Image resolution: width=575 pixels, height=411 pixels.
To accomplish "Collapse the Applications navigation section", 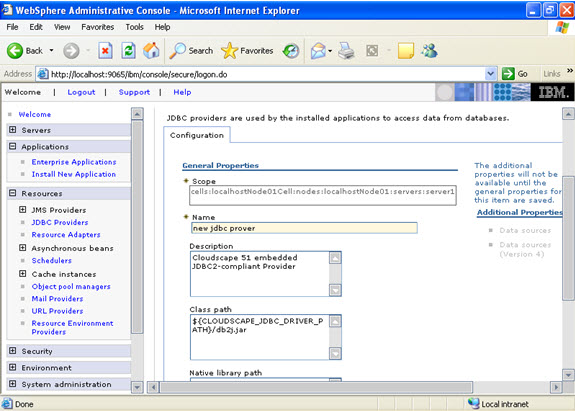I will pyautogui.click(x=12, y=146).
